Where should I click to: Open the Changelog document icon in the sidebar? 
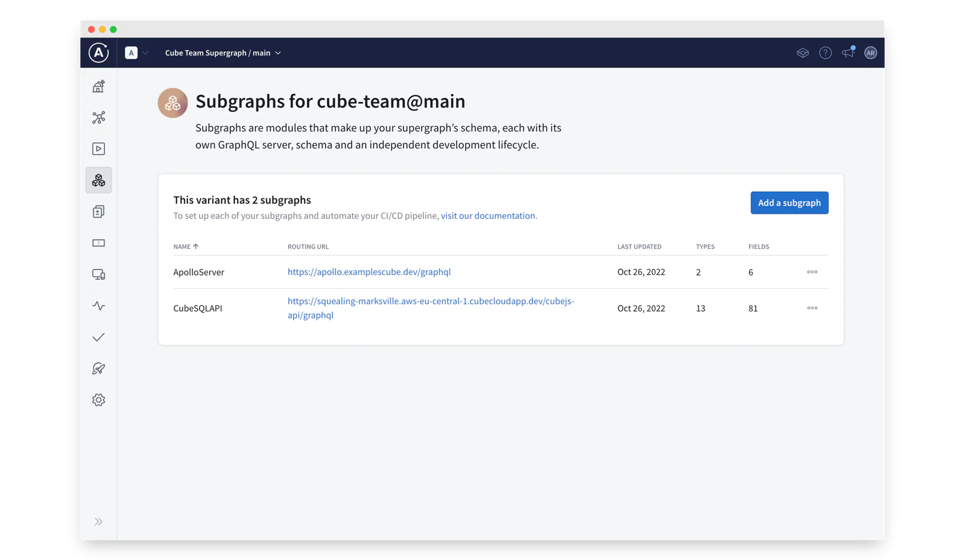pyautogui.click(x=98, y=212)
